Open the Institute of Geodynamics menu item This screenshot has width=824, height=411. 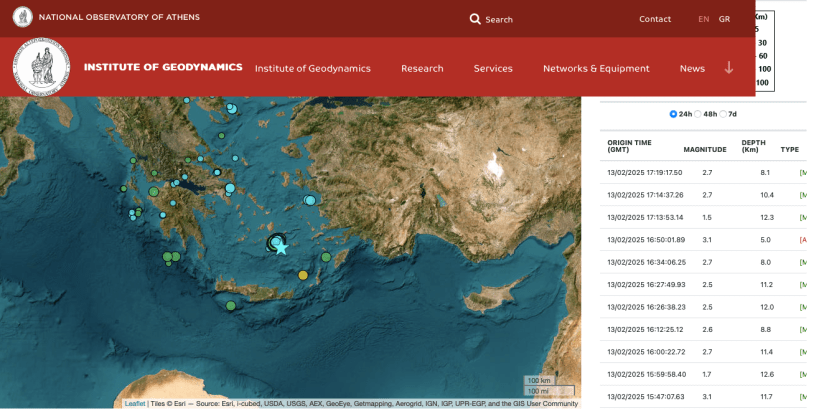tap(312, 69)
